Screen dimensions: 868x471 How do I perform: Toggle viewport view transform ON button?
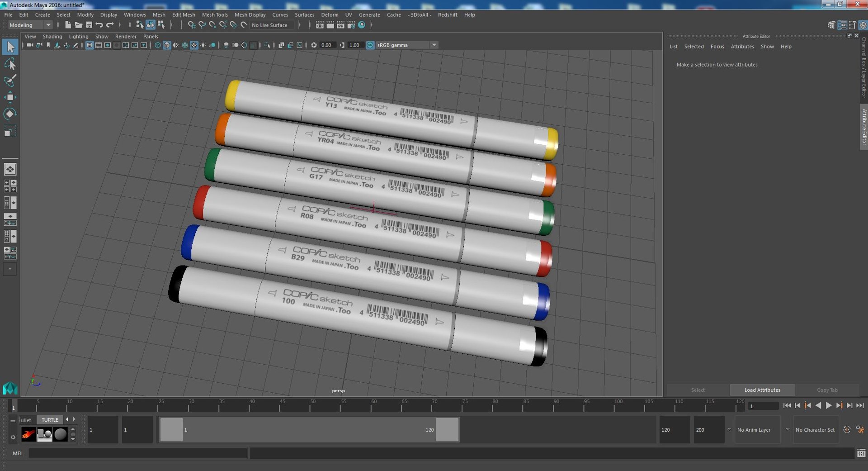click(370, 45)
